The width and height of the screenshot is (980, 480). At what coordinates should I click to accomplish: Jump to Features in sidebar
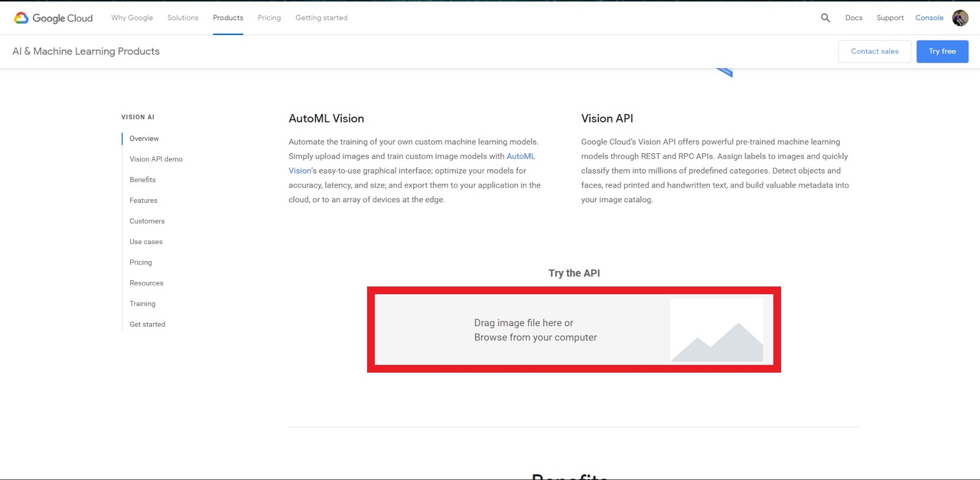pyautogui.click(x=143, y=200)
